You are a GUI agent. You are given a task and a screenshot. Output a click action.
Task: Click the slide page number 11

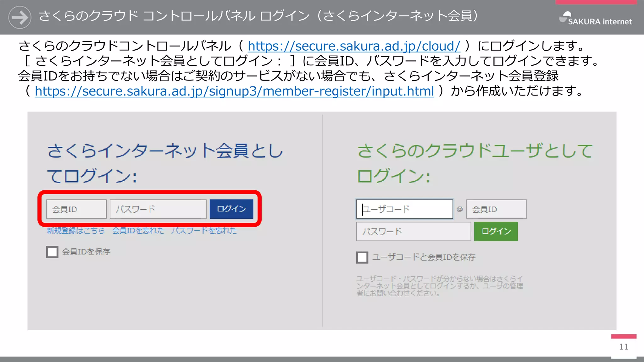pyautogui.click(x=624, y=347)
